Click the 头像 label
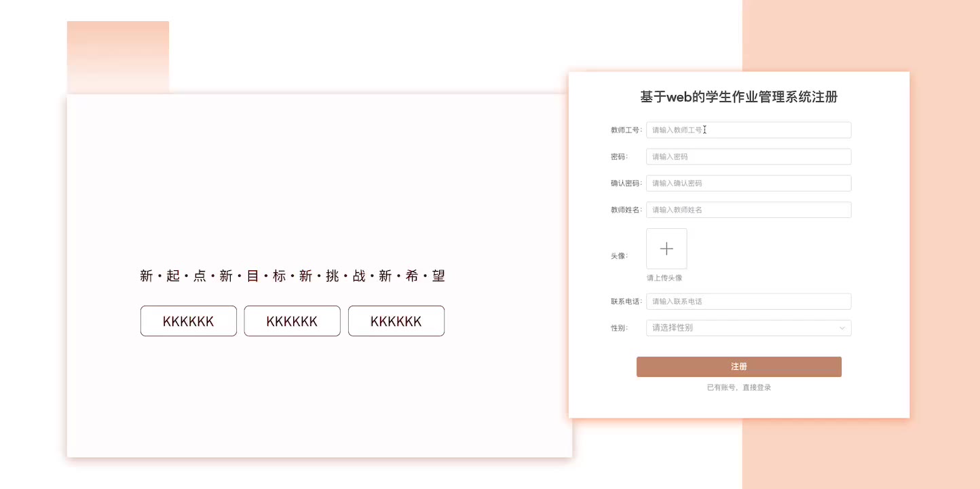 pyautogui.click(x=619, y=256)
